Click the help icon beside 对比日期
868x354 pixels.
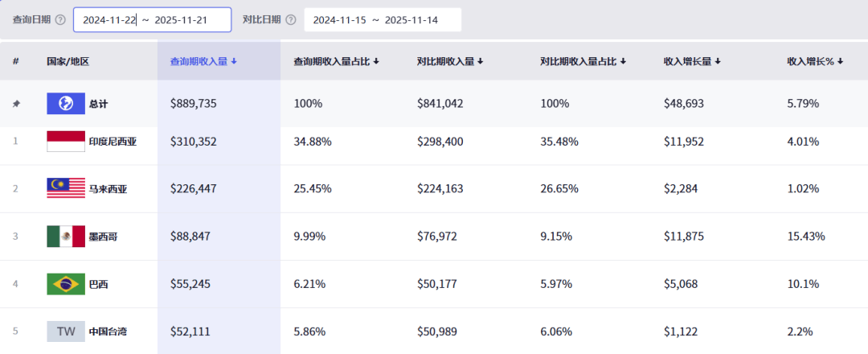289,19
